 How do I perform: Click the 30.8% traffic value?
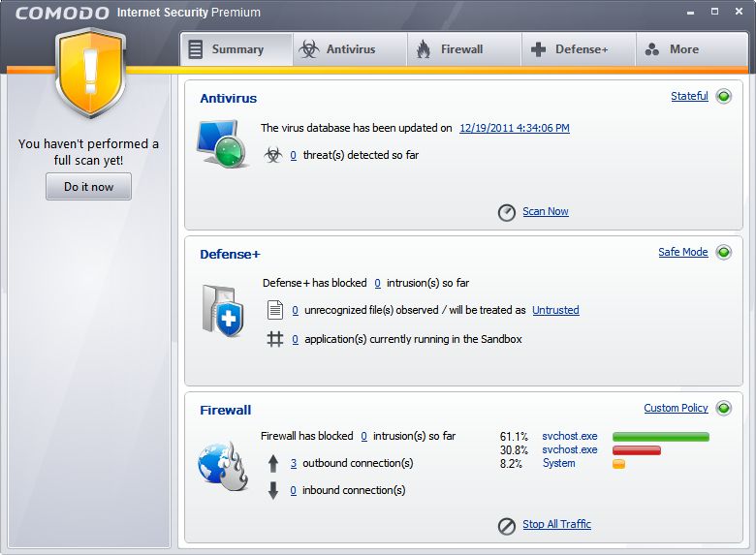tap(514, 450)
